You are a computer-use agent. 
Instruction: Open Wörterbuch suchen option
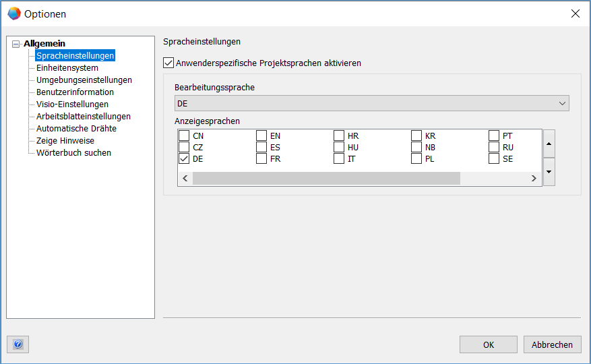(x=73, y=152)
